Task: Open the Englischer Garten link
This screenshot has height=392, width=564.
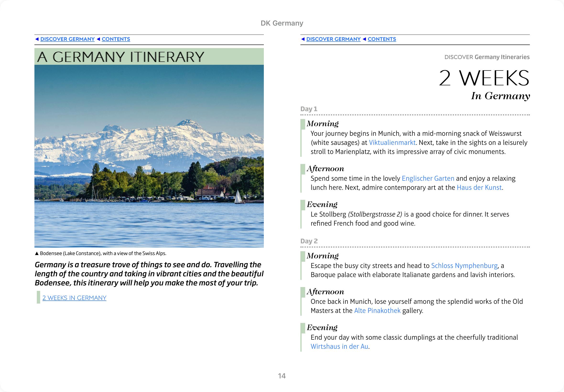Action: pos(428,178)
